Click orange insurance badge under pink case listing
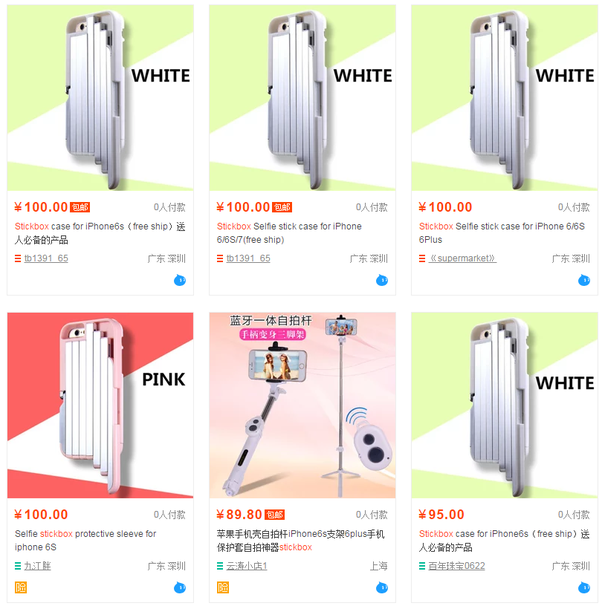 pyautogui.click(x=21, y=587)
